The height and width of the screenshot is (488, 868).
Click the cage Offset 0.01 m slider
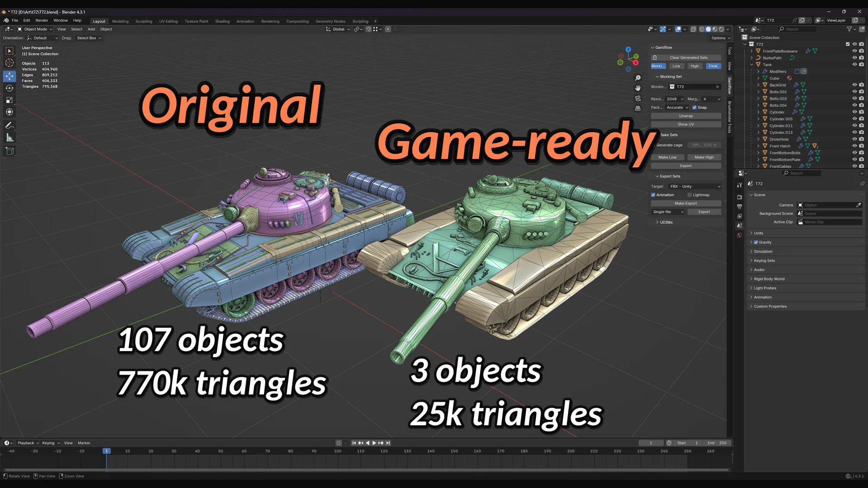705,145
